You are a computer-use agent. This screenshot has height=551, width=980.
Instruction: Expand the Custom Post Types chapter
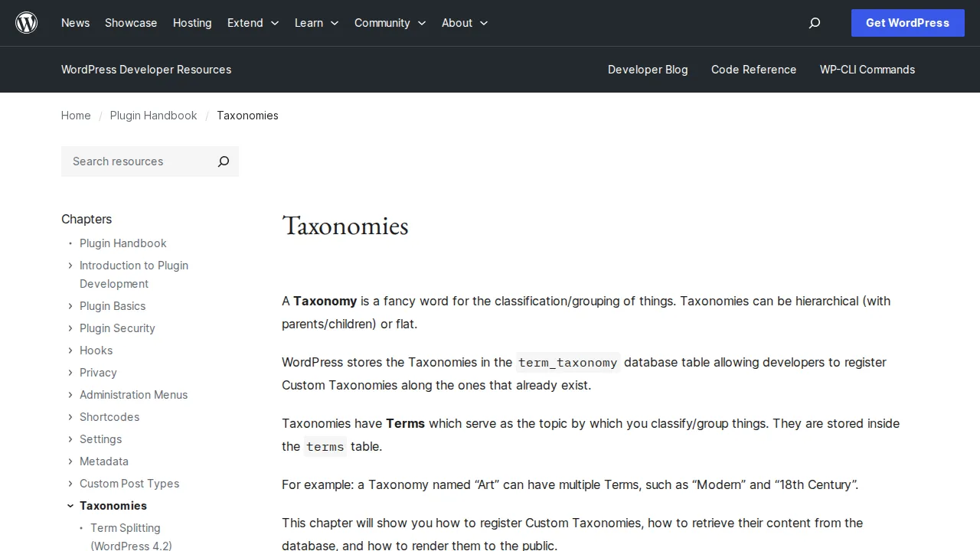tap(70, 484)
